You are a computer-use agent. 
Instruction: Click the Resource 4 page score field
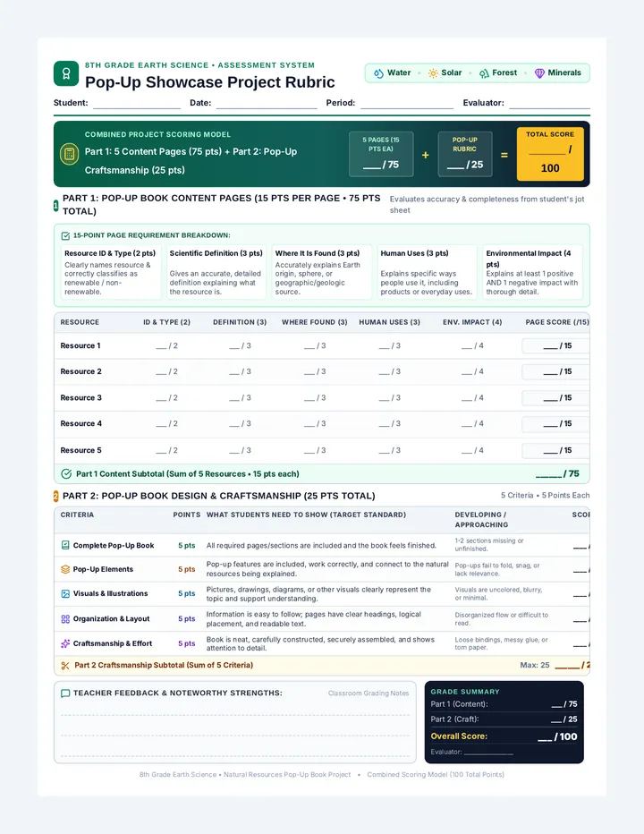(555, 424)
